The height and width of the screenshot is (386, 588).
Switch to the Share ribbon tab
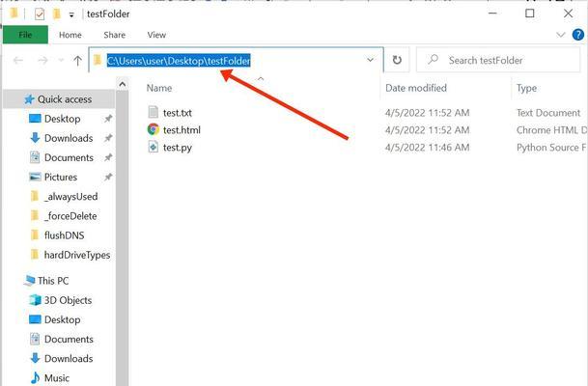click(114, 35)
